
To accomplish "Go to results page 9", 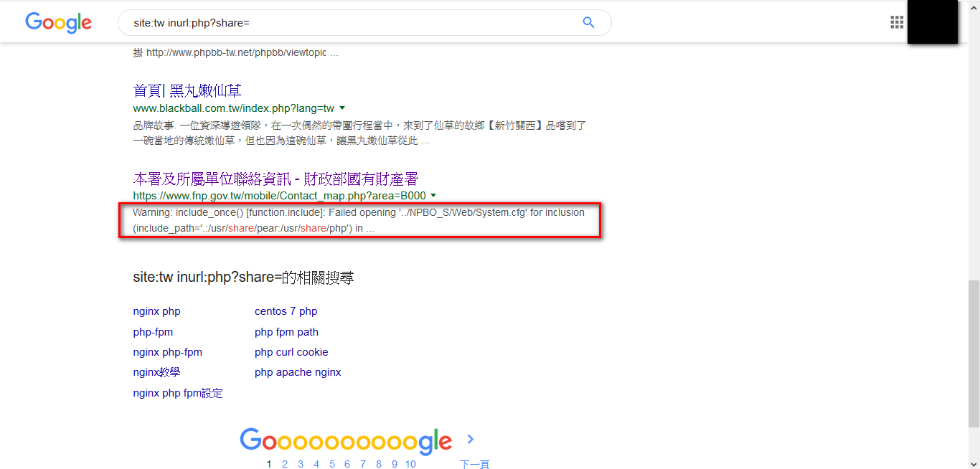I will (x=395, y=464).
